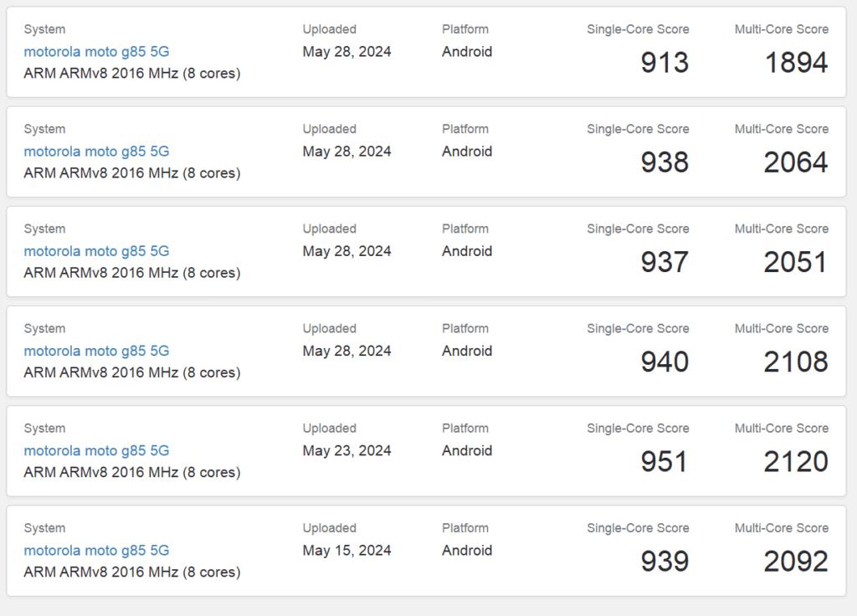
Task: Open the moto g85 link uploaded May 23, 2024
Action: [x=96, y=450]
